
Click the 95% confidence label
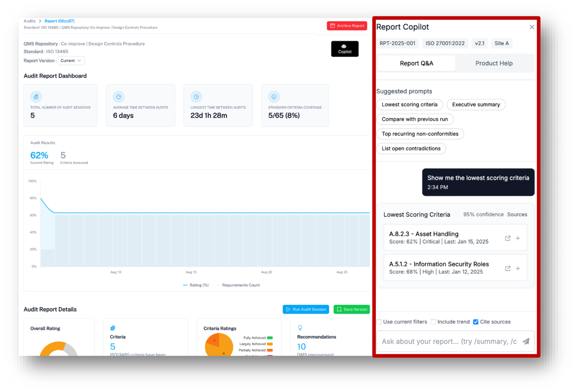click(483, 214)
